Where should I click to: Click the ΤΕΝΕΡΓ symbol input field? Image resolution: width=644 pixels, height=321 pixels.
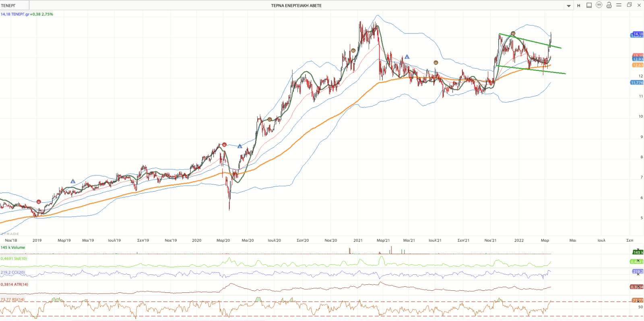(14, 6)
